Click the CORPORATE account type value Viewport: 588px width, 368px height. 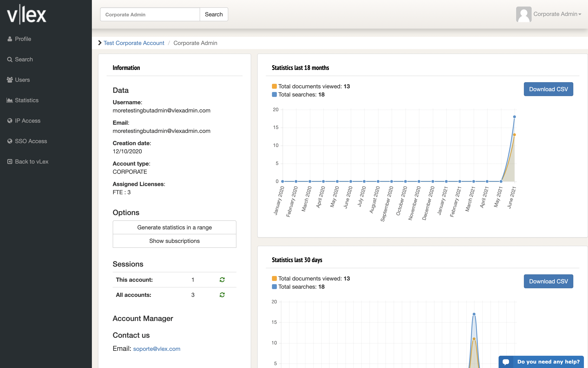pos(130,172)
